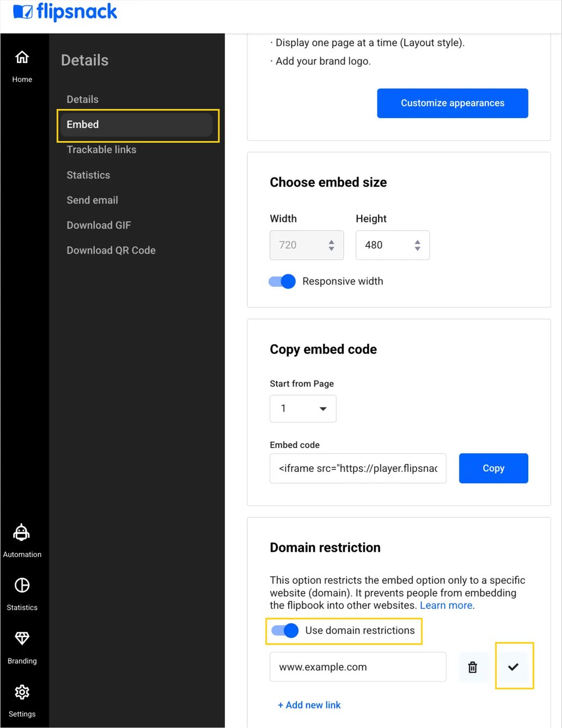Confirm the domain with the checkmark icon
This screenshot has width=562, height=728.
(x=514, y=666)
